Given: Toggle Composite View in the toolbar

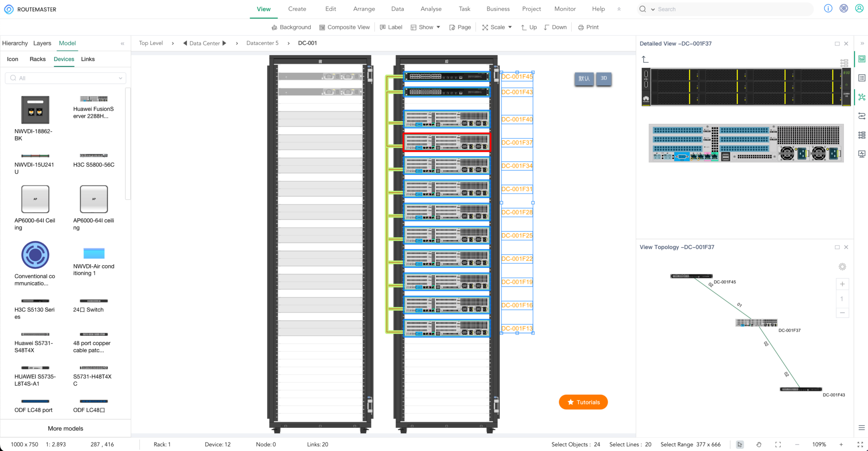Looking at the screenshot, I should tap(345, 27).
